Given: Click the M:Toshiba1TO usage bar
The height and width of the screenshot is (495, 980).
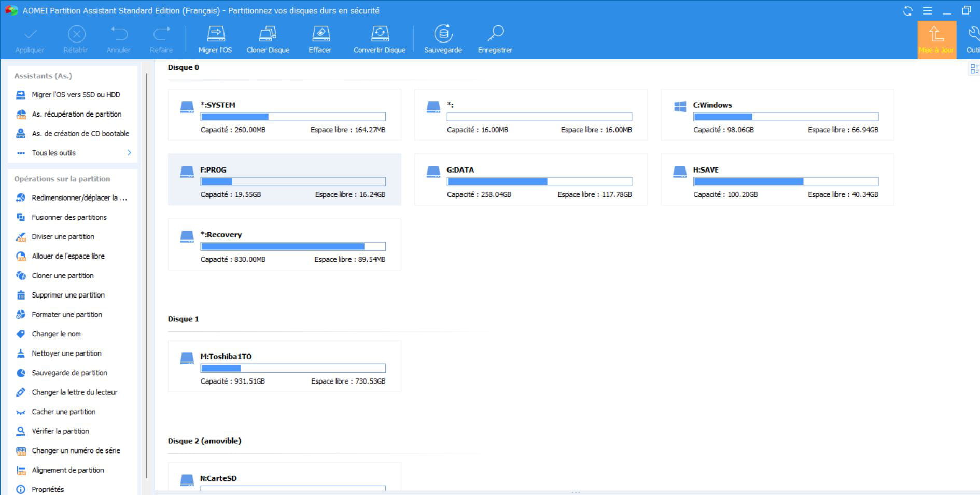Looking at the screenshot, I should 293,368.
